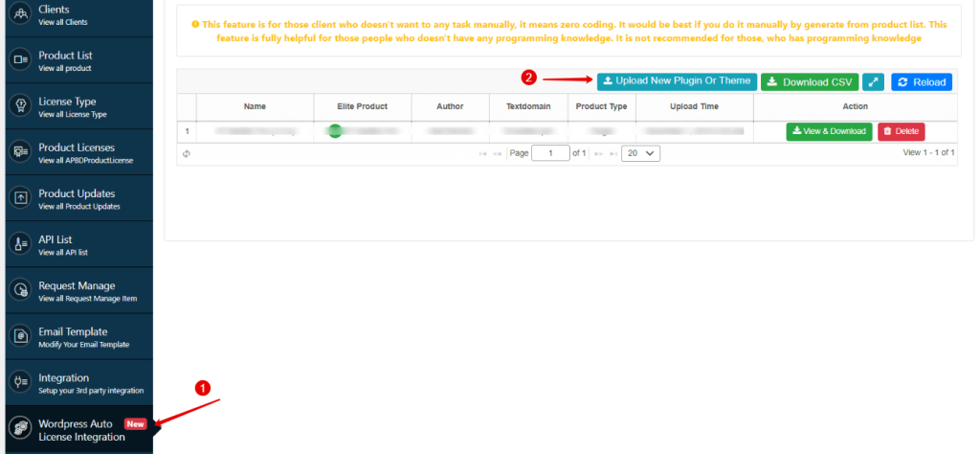
Task: Click Upload New Plugin Or Theme button
Action: click(x=677, y=82)
